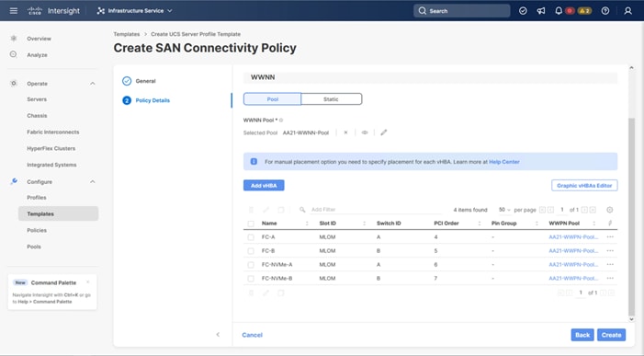Go to Fabric Interconnects in sidebar

pyautogui.click(x=53, y=132)
